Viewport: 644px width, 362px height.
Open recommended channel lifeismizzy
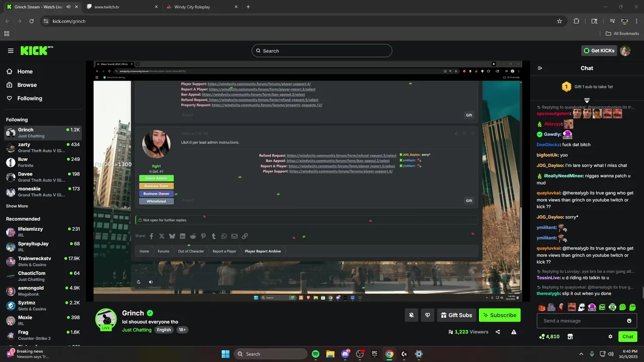pos(42,232)
